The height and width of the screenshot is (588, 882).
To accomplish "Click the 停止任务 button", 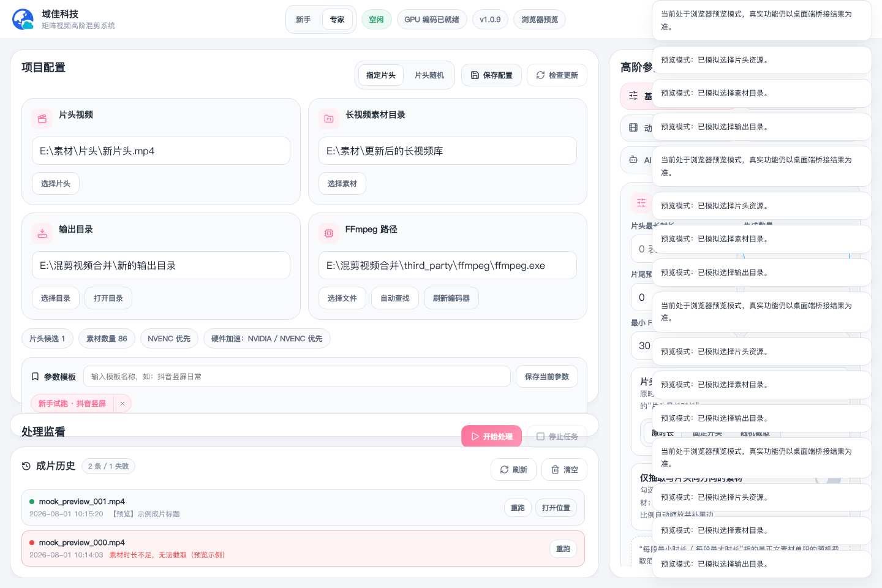I will click(x=557, y=436).
